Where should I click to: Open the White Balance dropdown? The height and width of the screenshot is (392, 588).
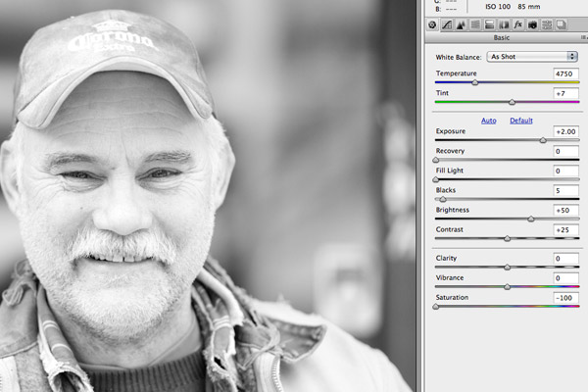(532, 57)
